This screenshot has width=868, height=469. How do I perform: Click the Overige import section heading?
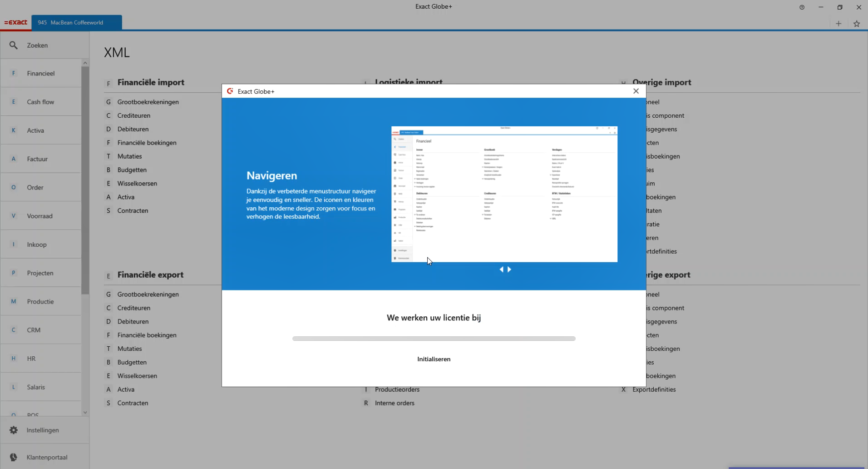pyautogui.click(x=661, y=82)
